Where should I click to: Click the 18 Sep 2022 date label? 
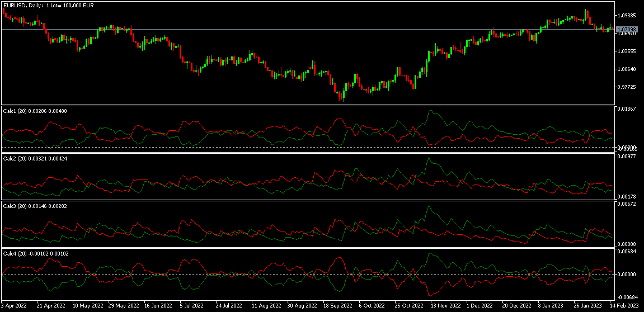(338, 306)
